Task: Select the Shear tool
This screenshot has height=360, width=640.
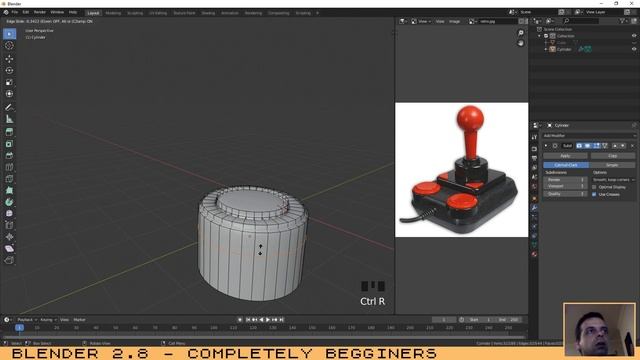Action: pos(9,249)
